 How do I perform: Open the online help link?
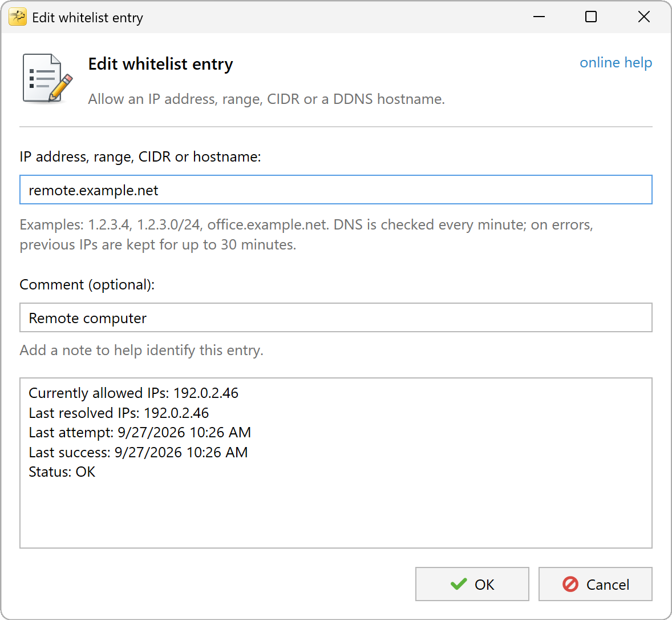click(616, 63)
